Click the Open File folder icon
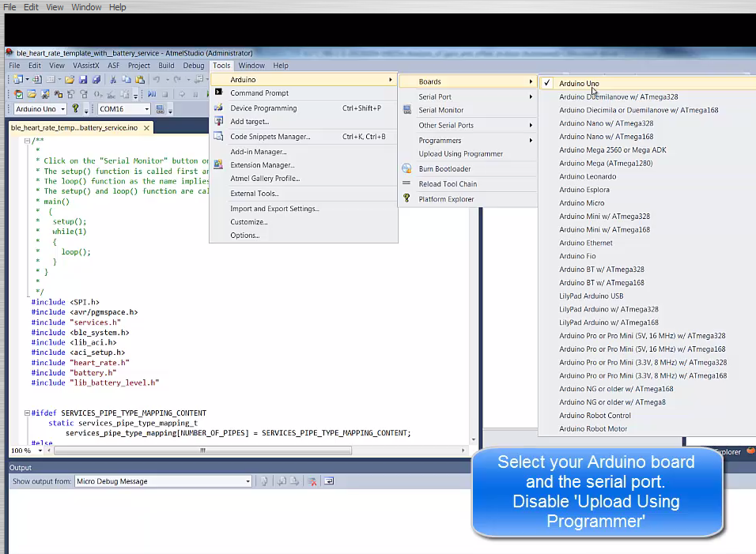 point(70,80)
